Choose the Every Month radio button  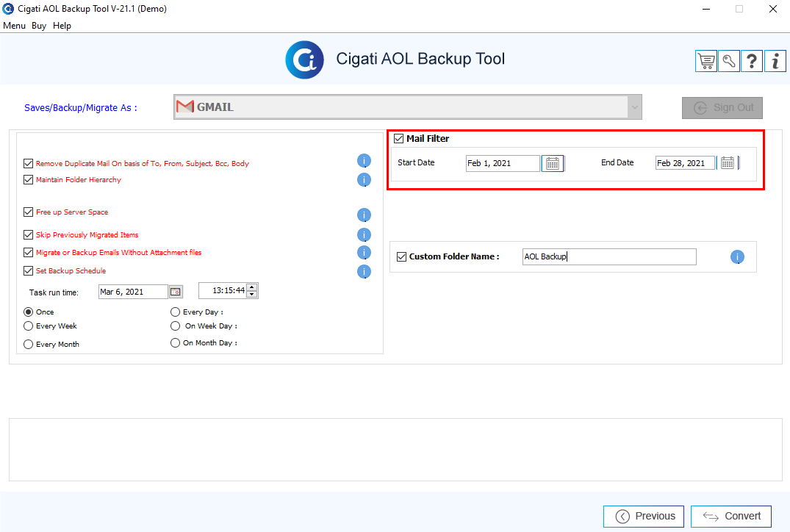28,344
